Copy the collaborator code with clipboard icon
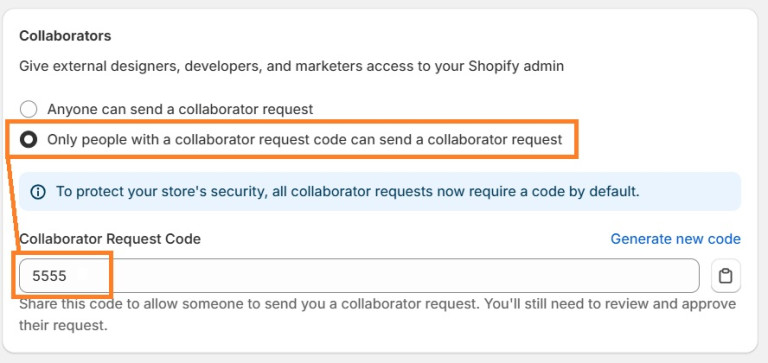The width and height of the screenshot is (768, 363). tap(725, 276)
